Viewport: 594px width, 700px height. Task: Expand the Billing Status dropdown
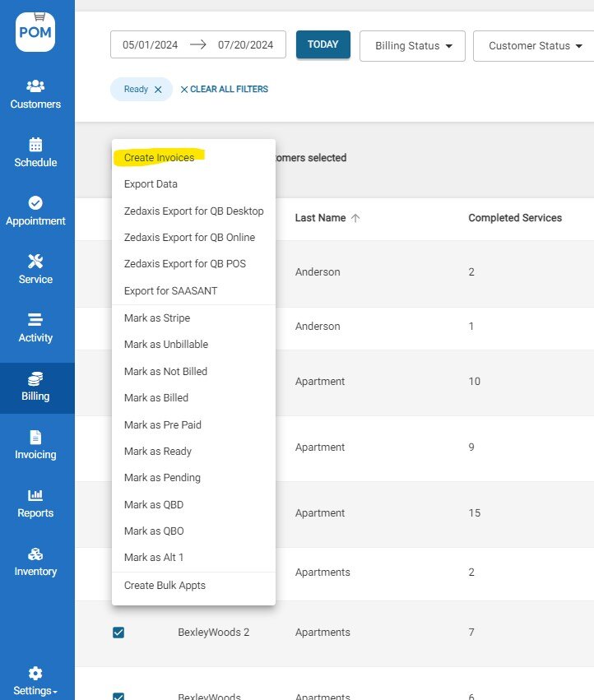point(413,46)
